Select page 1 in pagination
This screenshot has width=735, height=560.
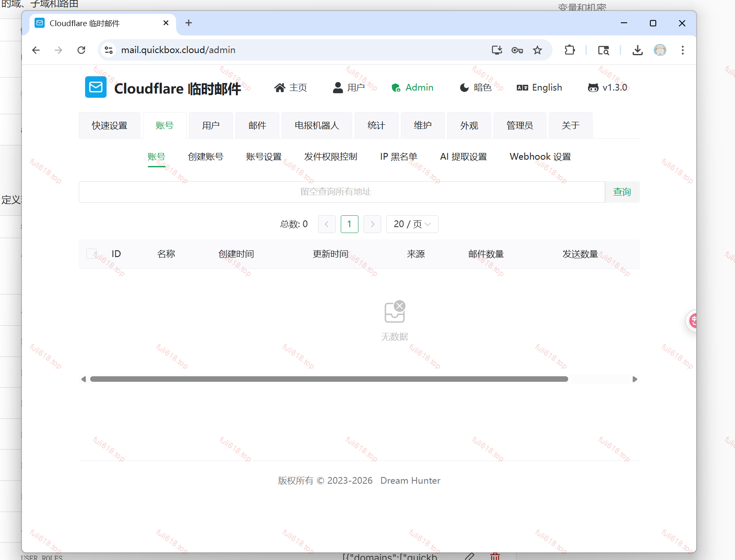coord(349,224)
